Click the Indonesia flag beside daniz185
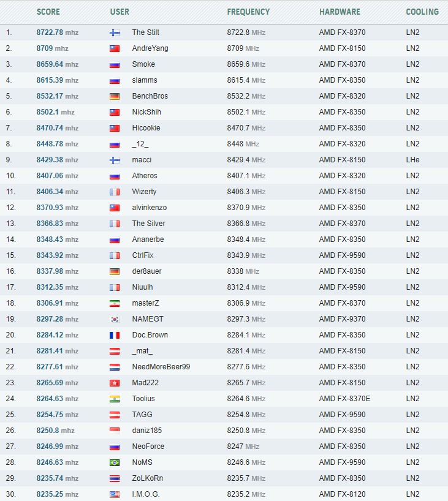Viewport: 448px width, 501px height. (x=115, y=431)
